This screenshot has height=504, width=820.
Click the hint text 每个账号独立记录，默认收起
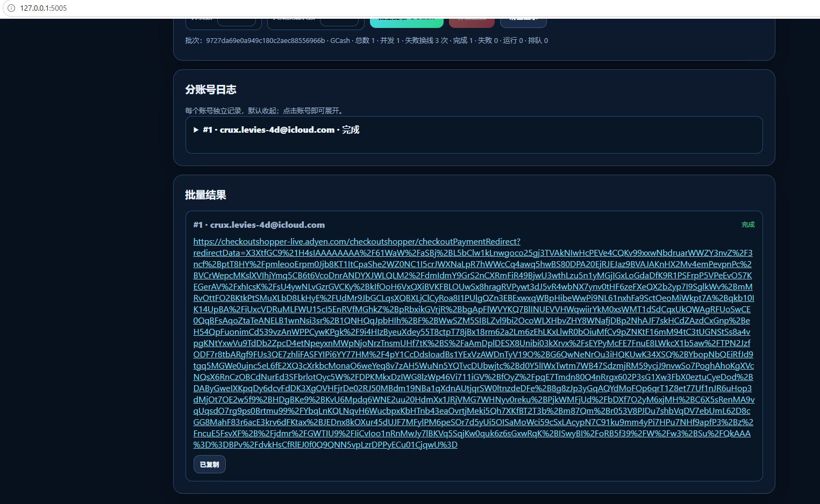(x=264, y=111)
